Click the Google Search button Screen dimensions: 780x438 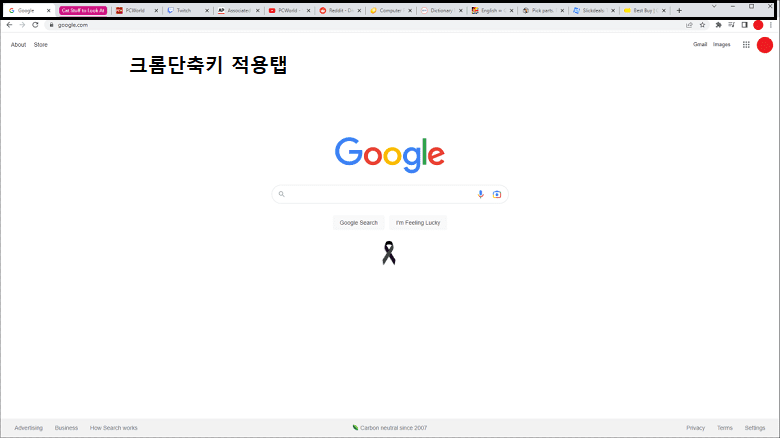(x=359, y=222)
